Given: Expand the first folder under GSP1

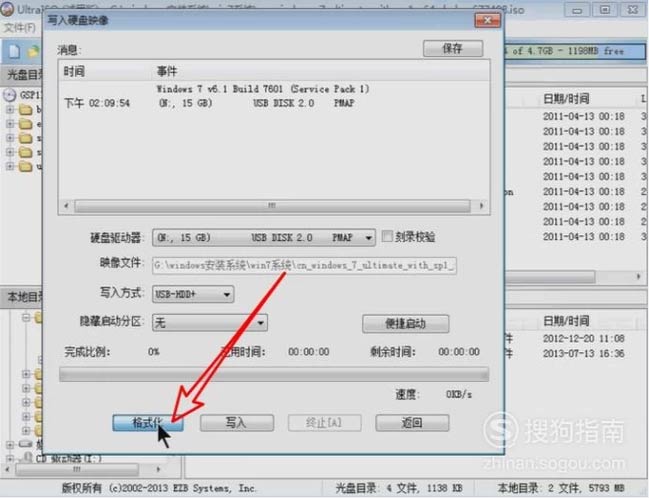Looking at the screenshot, I should point(10,109).
